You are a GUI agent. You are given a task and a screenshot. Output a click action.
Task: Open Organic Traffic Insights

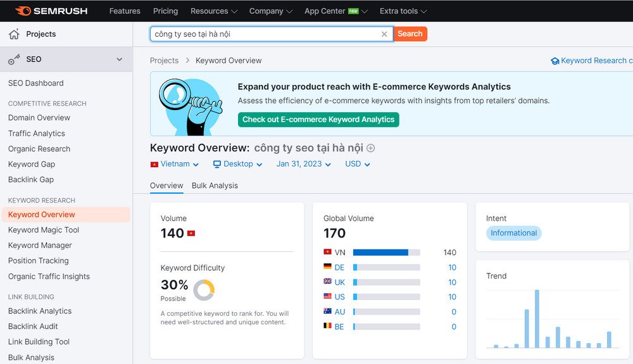click(49, 277)
